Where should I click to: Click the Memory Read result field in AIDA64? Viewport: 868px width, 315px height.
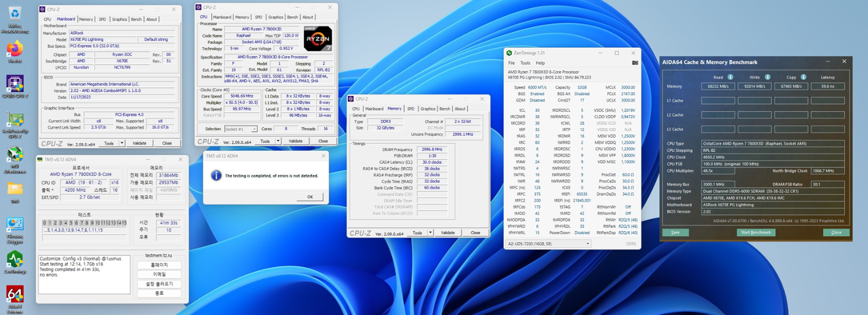tap(718, 86)
